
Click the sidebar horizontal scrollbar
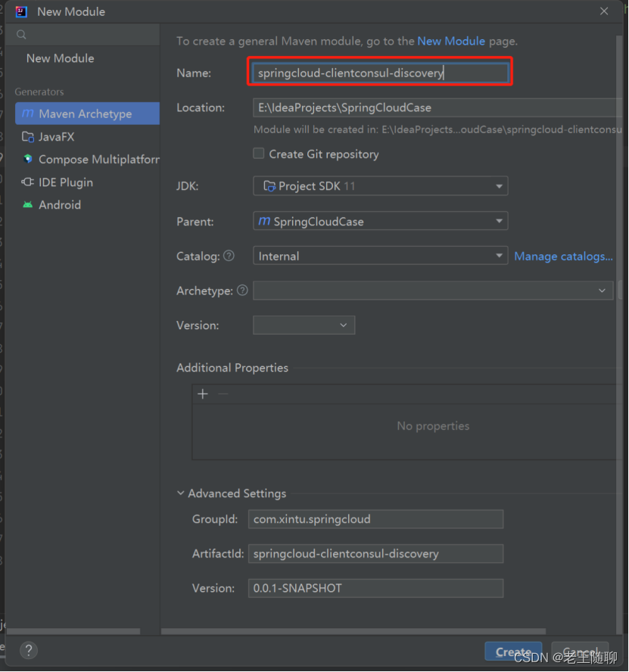tap(73, 631)
